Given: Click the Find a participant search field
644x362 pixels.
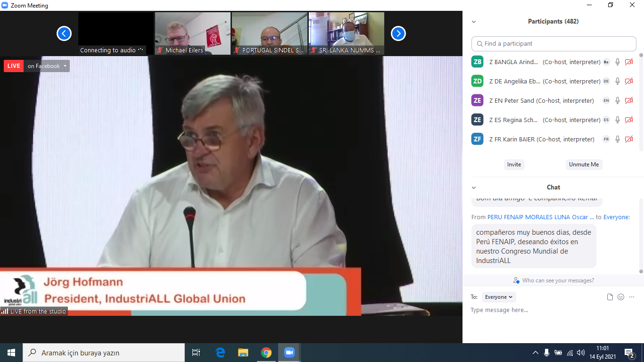Looking at the screenshot, I should click(x=554, y=44).
